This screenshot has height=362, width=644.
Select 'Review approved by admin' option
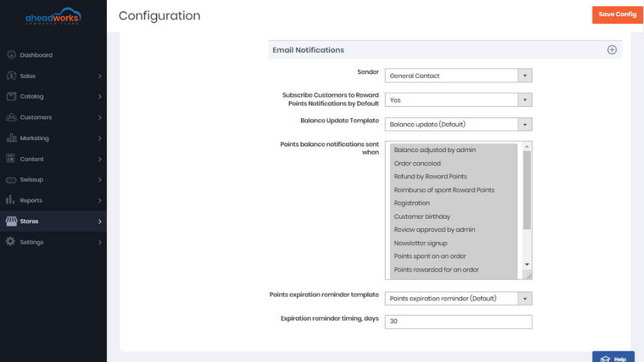pyautogui.click(x=453, y=229)
